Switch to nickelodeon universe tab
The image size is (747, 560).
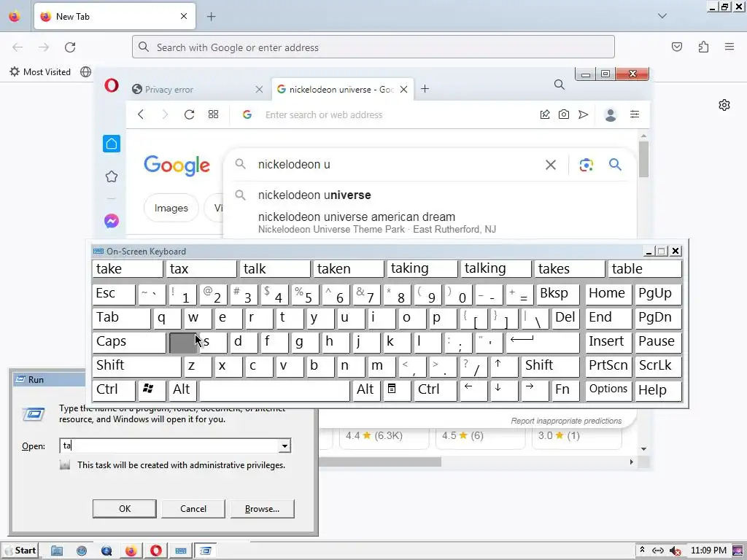[343, 90]
